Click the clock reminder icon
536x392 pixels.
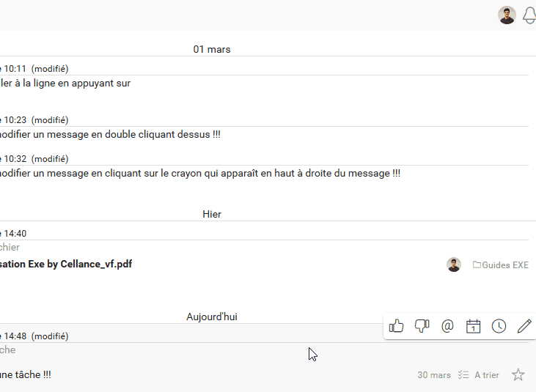click(499, 326)
